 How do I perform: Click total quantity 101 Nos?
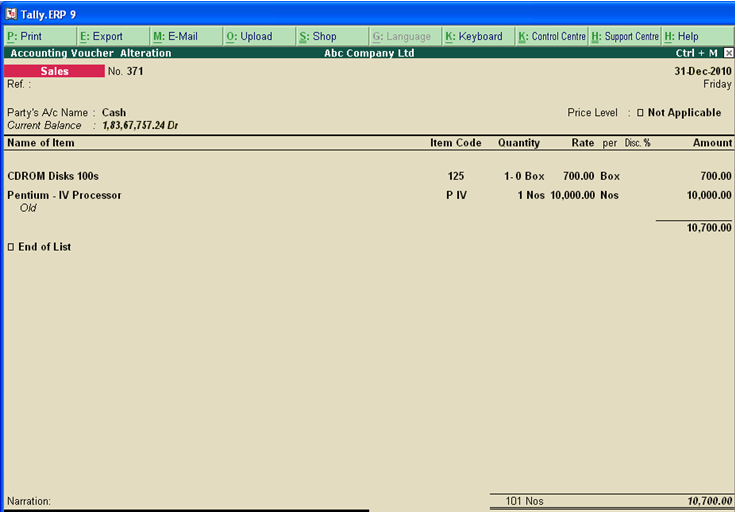[x=524, y=501]
